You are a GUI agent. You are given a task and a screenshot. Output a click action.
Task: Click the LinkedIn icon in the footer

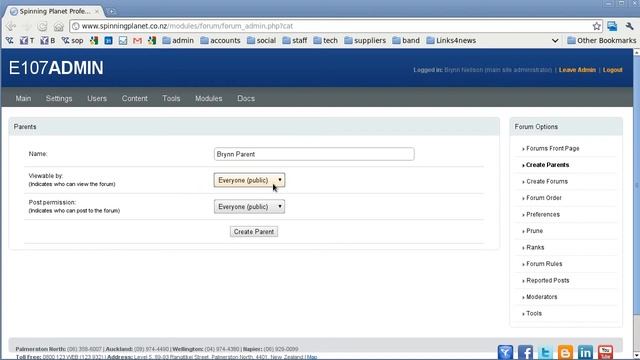[x=585, y=352]
